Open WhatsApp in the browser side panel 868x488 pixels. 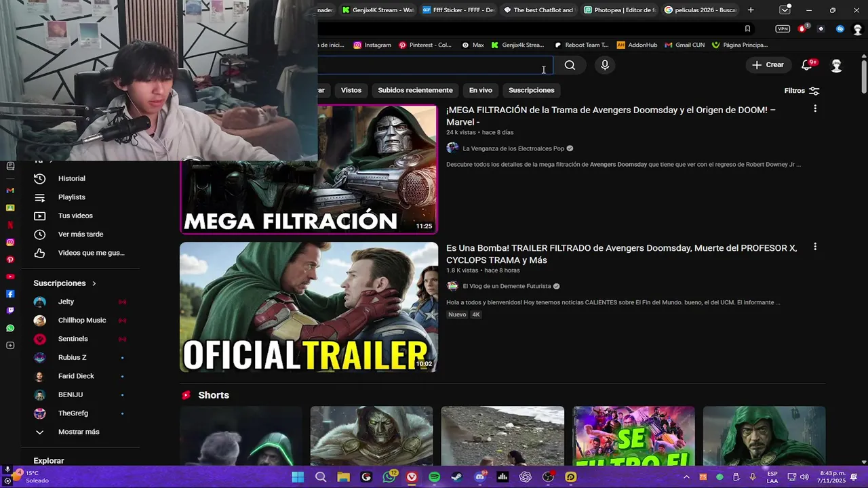pos(10,328)
